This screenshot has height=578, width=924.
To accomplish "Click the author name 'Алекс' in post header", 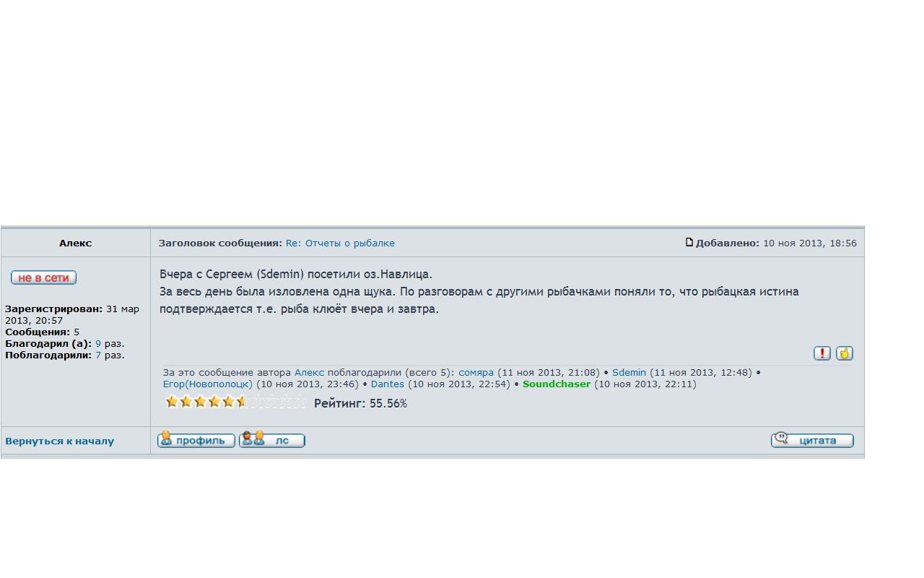I will [x=75, y=243].
